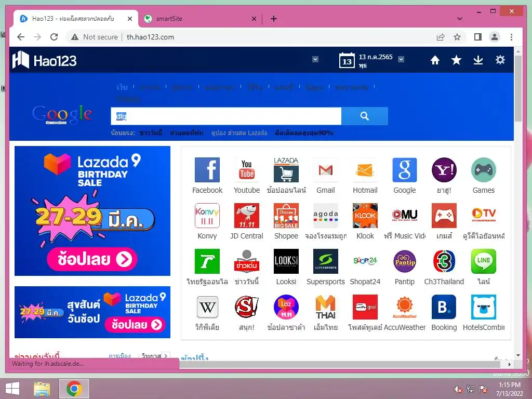Open a new browser tab
The width and height of the screenshot is (532, 399).
click(x=274, y=19)
